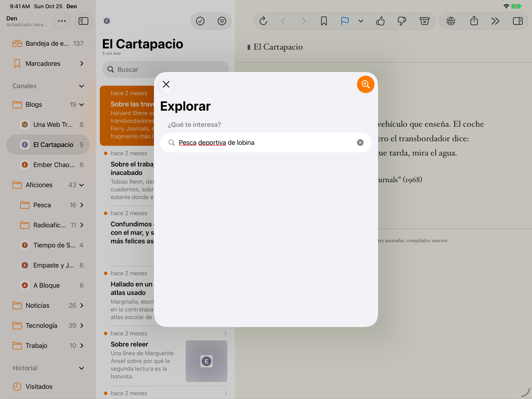Viewport: 532px width, 399px height.
Task: Show more toolbar actions
Action: (x=495, y=21)
